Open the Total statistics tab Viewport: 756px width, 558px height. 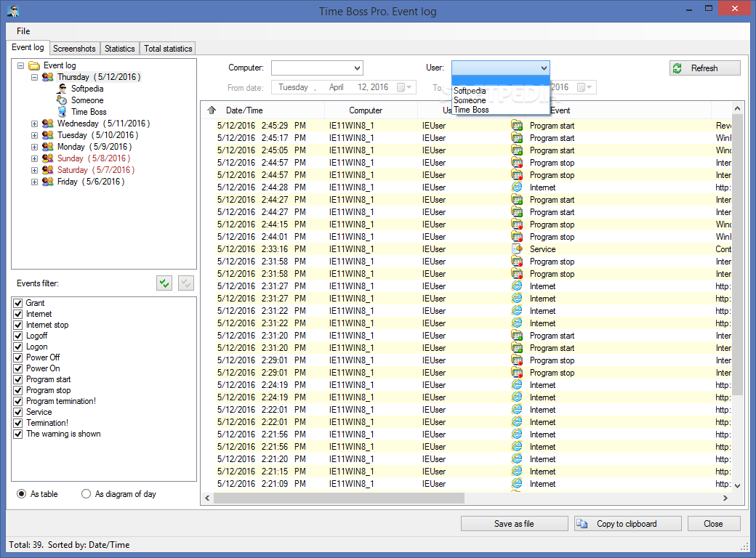pyautogui.click(x=168, y=49)
